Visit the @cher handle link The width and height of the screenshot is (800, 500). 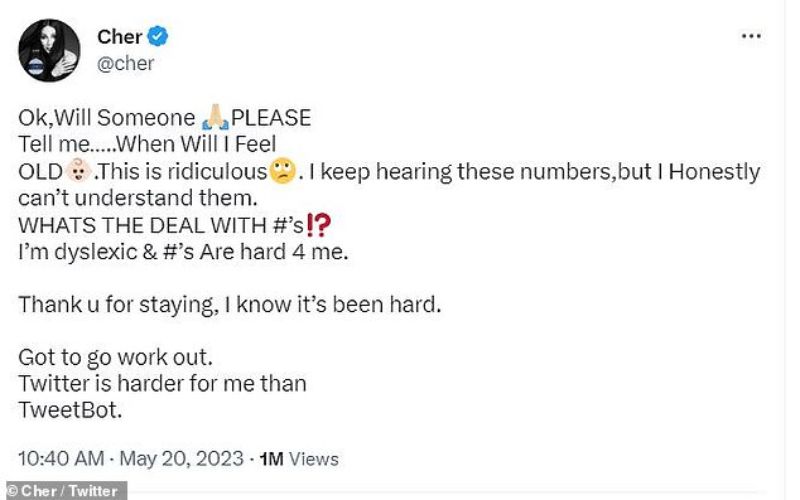(125, 63)
